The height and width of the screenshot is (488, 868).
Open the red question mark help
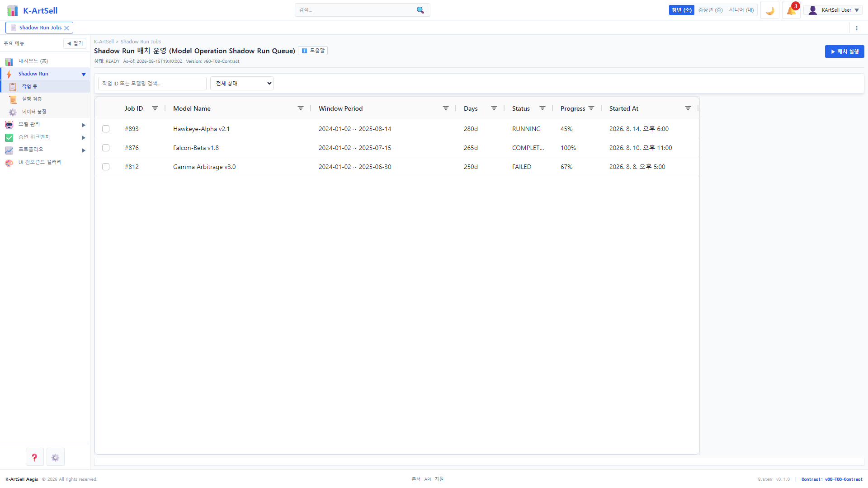[34, 457]
